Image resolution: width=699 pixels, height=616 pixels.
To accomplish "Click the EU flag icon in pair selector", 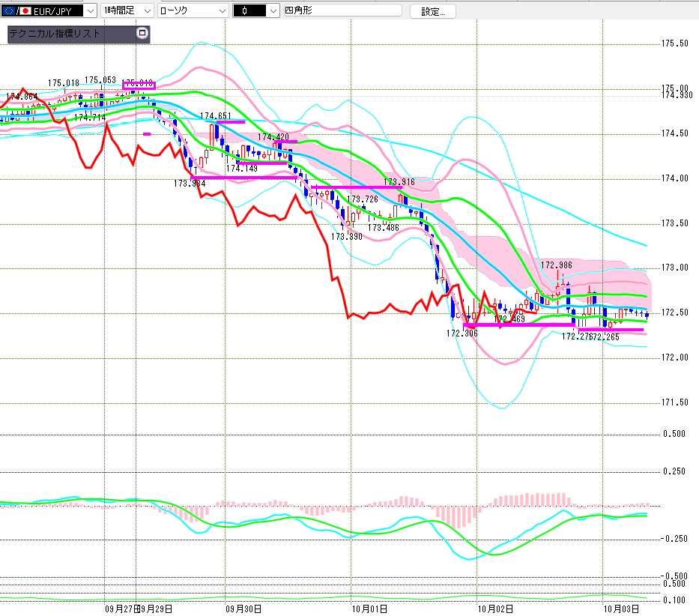I will (x=10, y=11).
